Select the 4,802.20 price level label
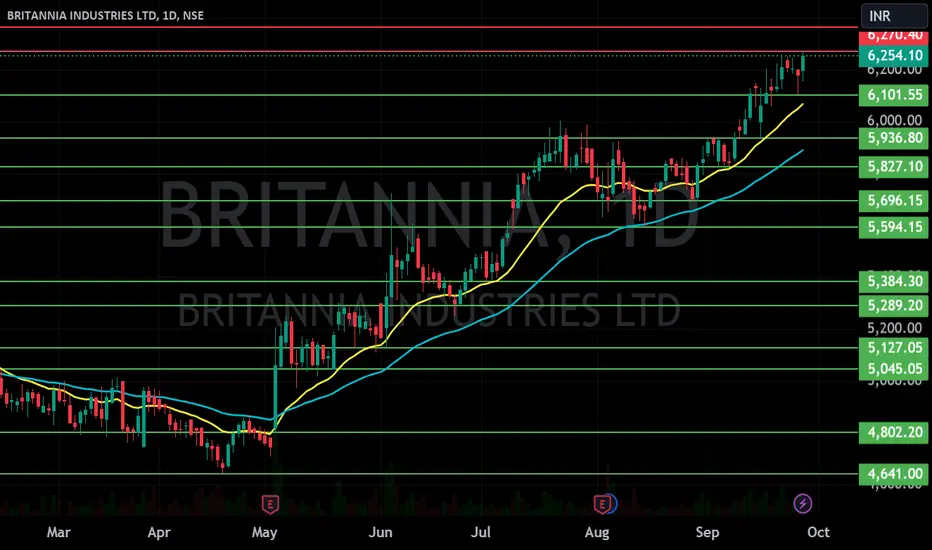The height and width of the screenshot is (550, 932). [893, 432]
